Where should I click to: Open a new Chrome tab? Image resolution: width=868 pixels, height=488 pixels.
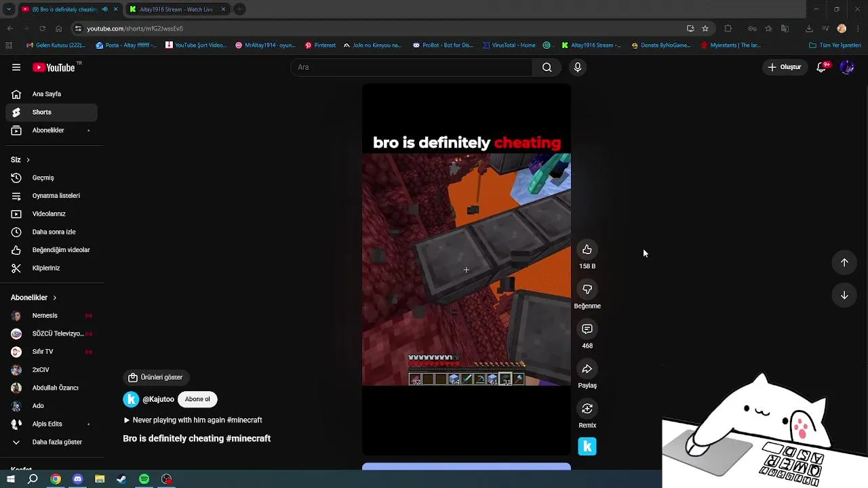click(240, 9)
